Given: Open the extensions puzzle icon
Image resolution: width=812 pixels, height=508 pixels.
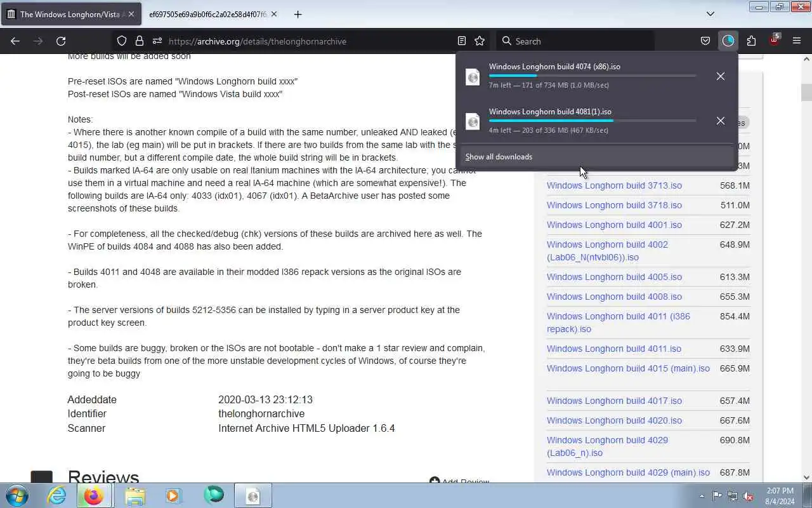Looking at the screenshot, I should 751,41.
